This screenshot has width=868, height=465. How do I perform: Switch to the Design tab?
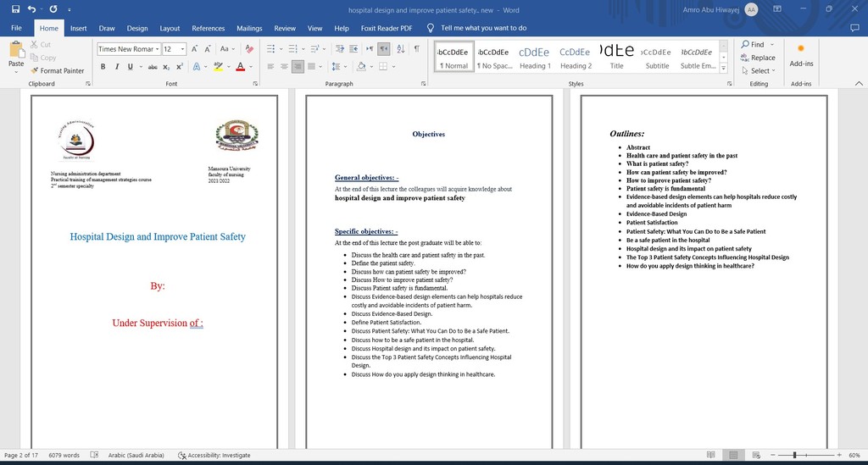(x=136, y=28)
